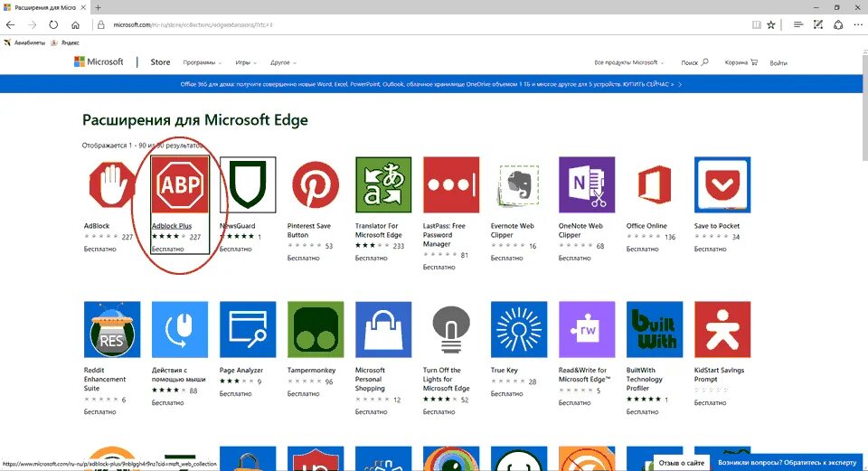
Task: Open the True Key icon
Action: point(519,329)
